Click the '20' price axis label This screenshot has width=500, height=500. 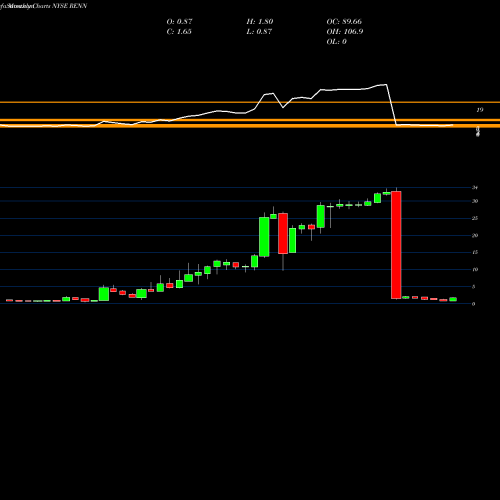[475, 235]
